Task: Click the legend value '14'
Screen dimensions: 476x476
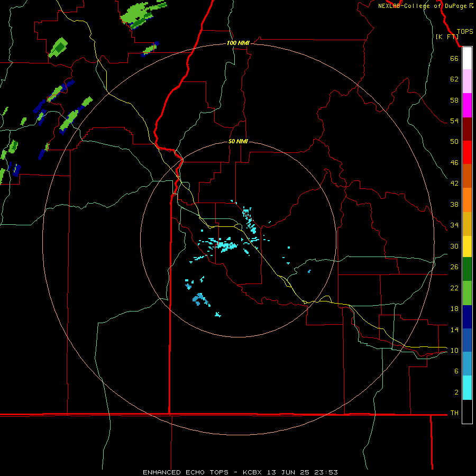Action: coord(454,329)
